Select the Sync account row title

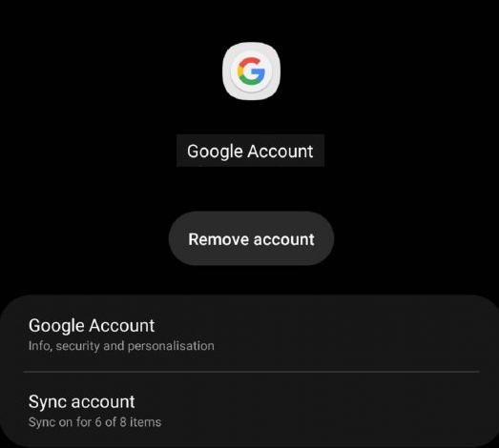(x=82, y=402)
